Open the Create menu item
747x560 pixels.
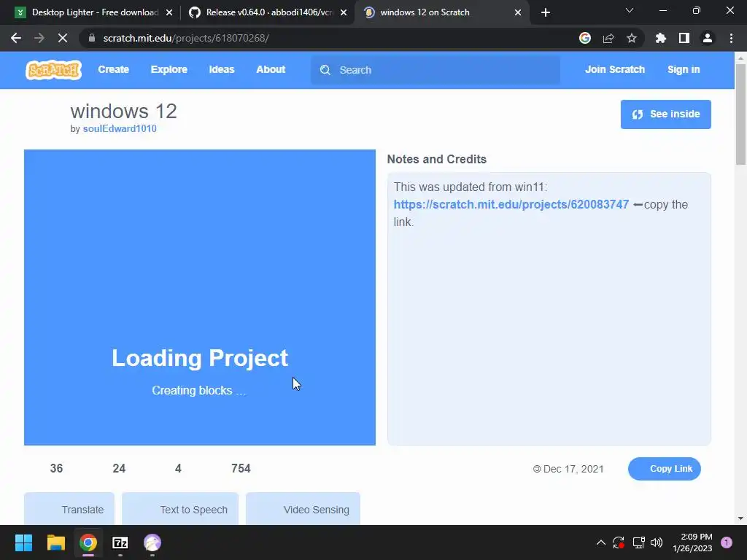113,69
